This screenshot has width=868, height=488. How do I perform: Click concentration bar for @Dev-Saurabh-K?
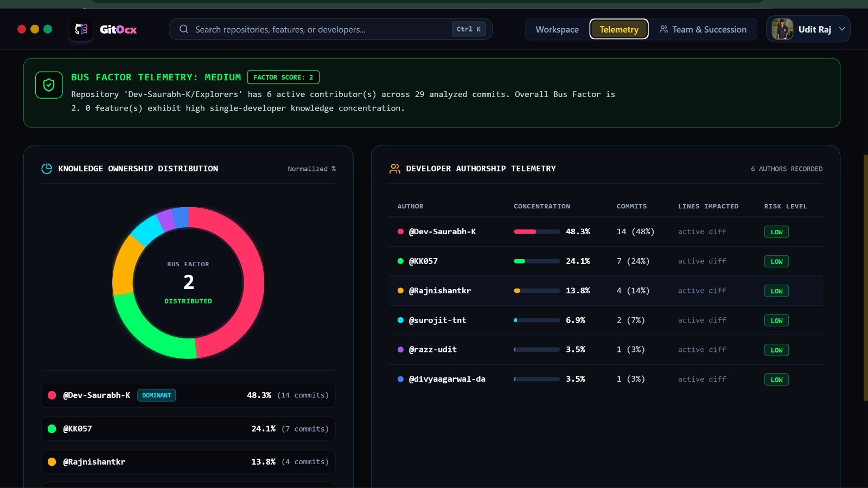537,232
